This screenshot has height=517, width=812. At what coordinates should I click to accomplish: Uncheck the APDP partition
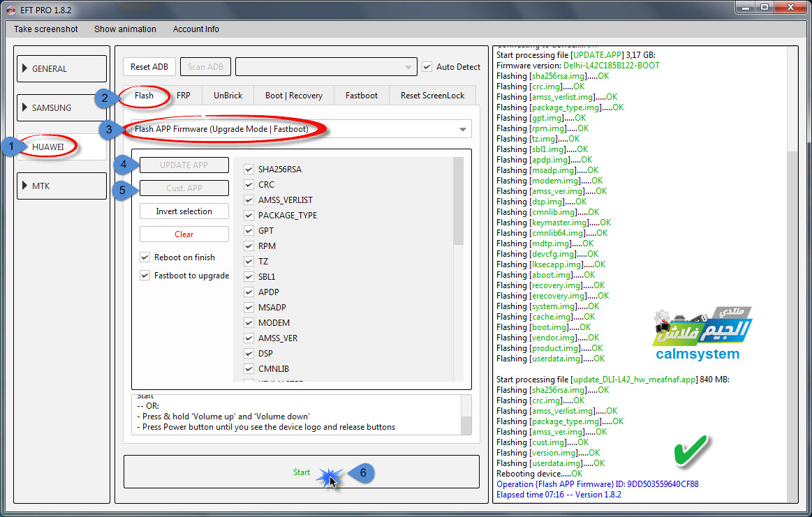[249, 292]
